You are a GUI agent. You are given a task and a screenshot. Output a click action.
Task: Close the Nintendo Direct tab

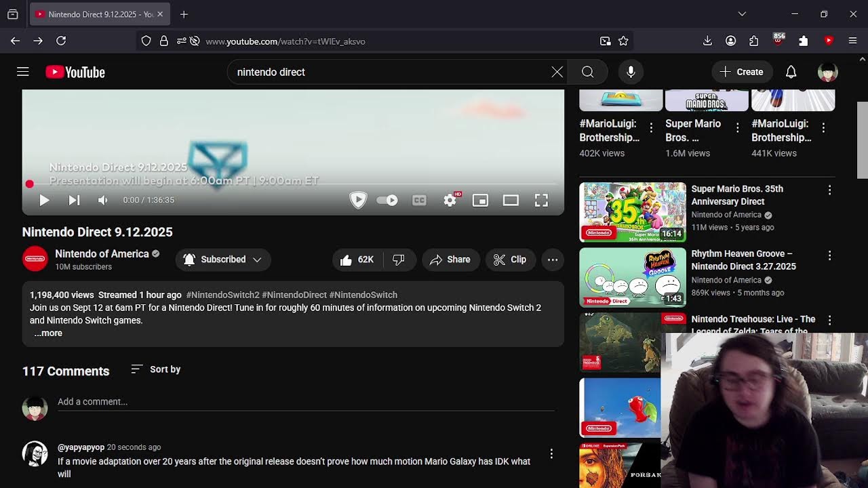pyautogui.click(x=160, y=14)
